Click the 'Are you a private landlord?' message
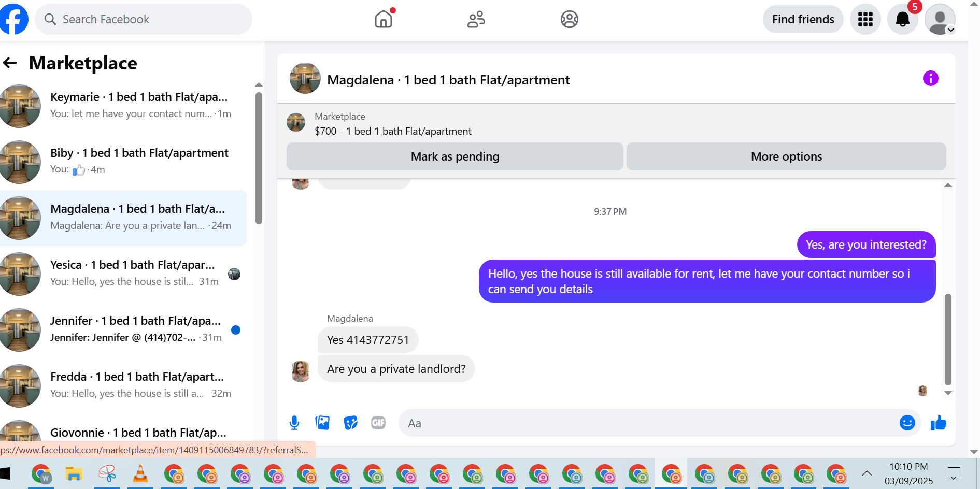980x489 pixels. pyautogui.click(x=396, y=369)
